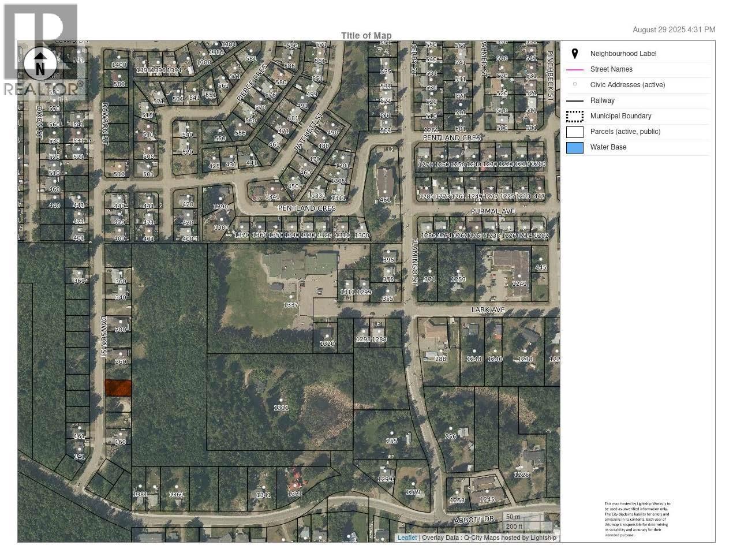This screenshot has height=560, width=733.
Task: Click the Neighbourhood Label pin icon in legend
Action: click(575, 54)
